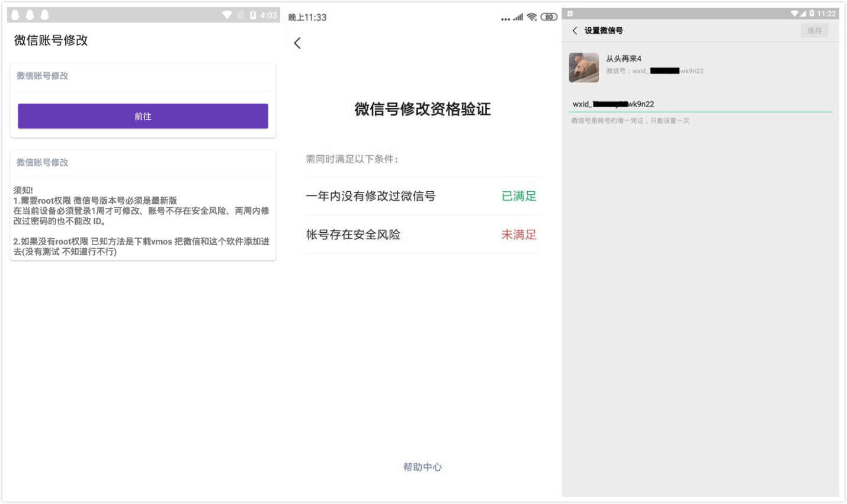Tap the purple 前往 button
The height and width of the screenshot is (504, 847).
(x=143, y=116)
